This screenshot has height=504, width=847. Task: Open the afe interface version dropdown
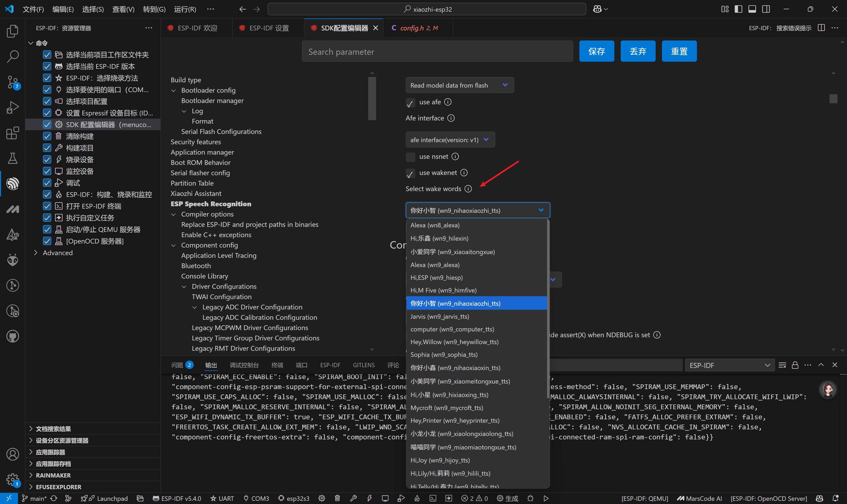point(450,139)
